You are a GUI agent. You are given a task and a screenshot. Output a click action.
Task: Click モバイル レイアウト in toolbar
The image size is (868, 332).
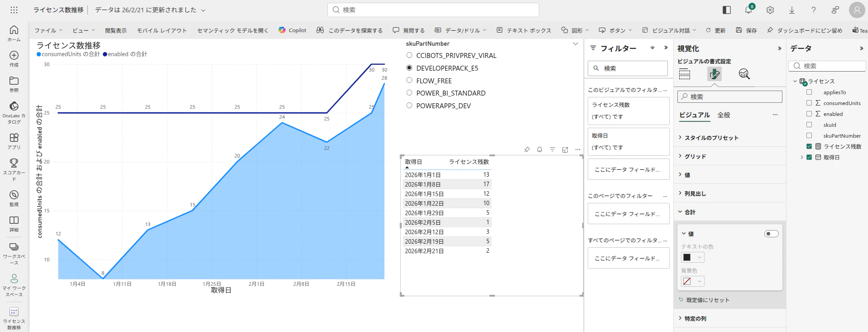(x=162, y=30)
